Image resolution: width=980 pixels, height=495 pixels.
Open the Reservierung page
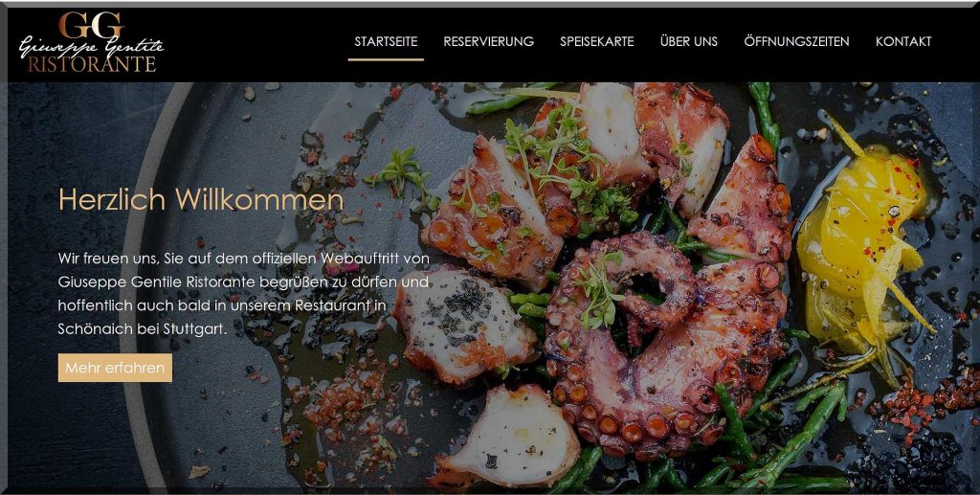[x=489, y=41]
